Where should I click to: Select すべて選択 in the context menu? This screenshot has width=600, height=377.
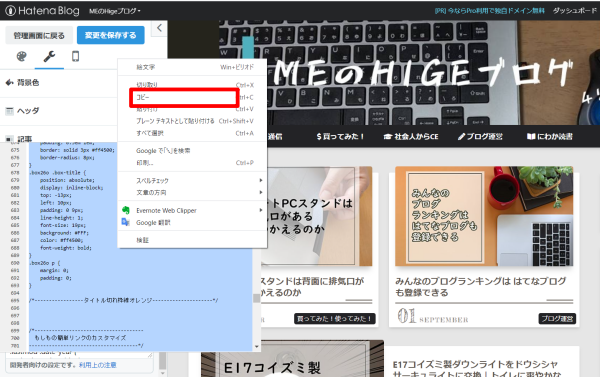(192, 133)
